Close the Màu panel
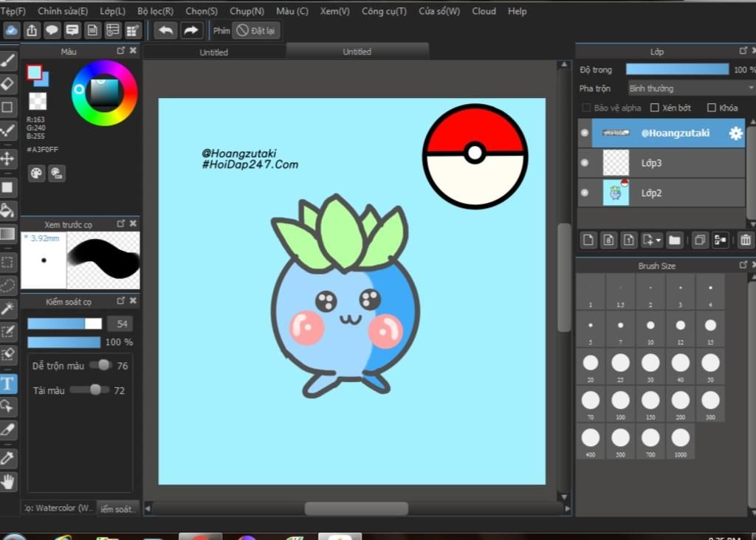The width and height of the screenshot is (756, 540). coord(133,51)
